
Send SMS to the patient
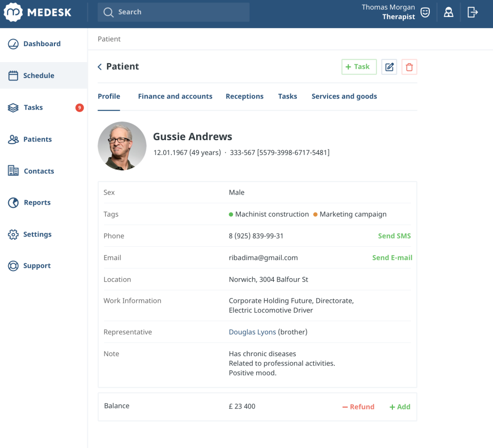394,236
